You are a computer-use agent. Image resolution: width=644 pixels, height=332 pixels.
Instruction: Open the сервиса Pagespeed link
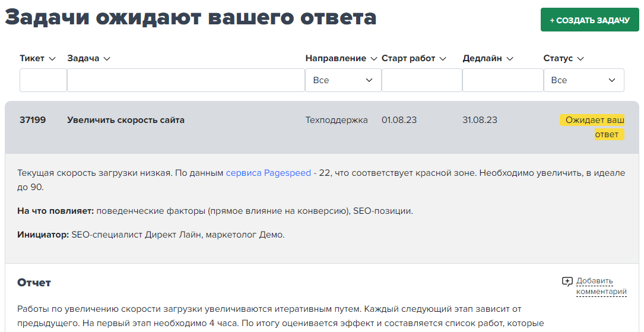(x=268, y=173)
